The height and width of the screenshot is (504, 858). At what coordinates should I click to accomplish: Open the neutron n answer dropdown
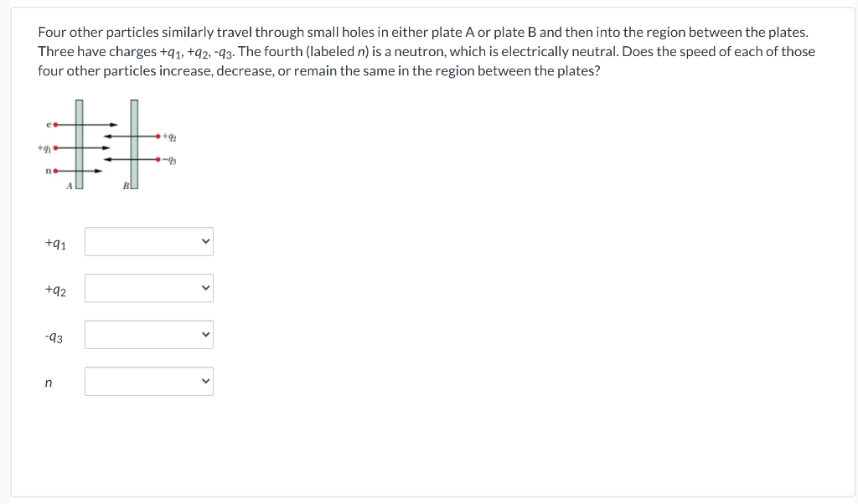pos(149,381)
